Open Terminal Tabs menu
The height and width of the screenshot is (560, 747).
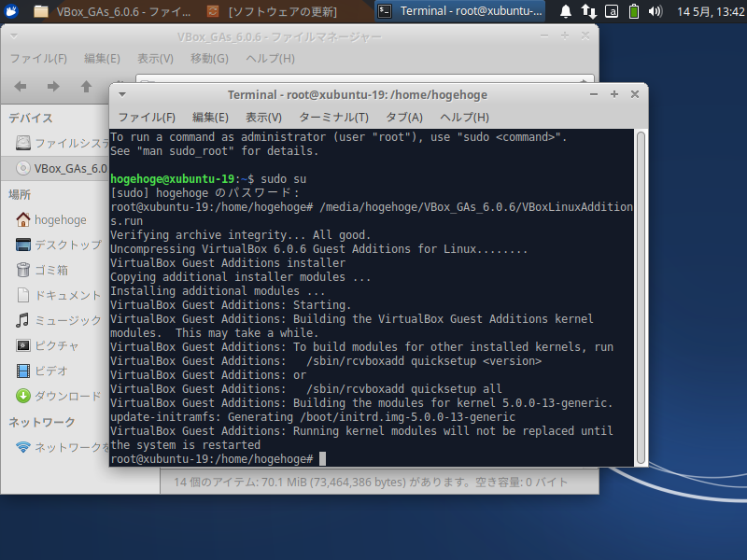point(404,118)
